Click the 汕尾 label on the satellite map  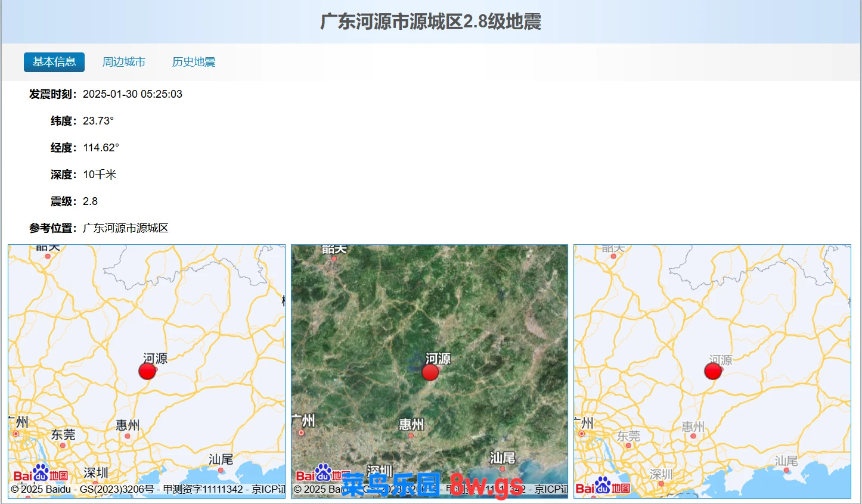pos(503,458)
